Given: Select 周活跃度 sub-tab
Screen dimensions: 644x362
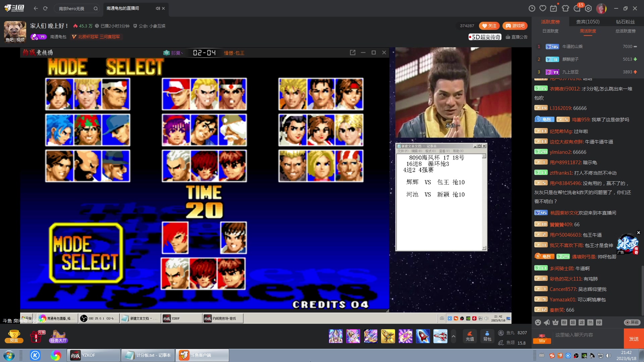Looking at the screenshot, I should coord(588,31).
